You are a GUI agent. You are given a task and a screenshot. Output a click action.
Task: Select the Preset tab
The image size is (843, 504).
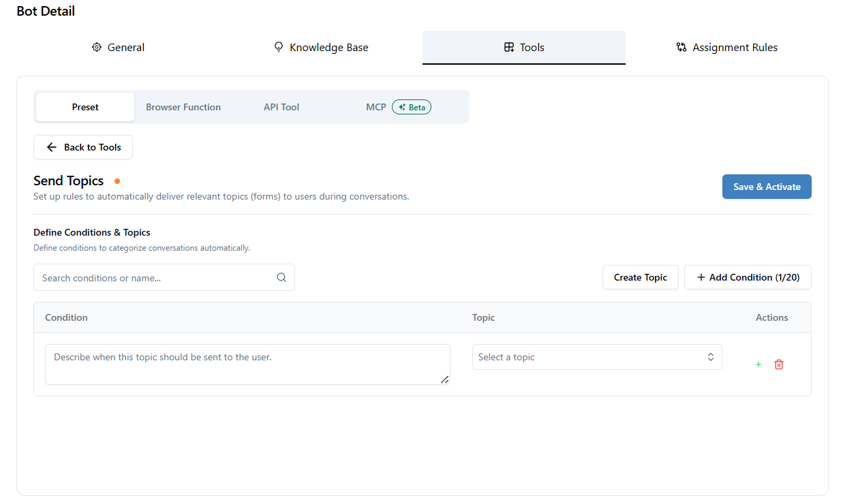pyautogui.click(x=85, y=107)
